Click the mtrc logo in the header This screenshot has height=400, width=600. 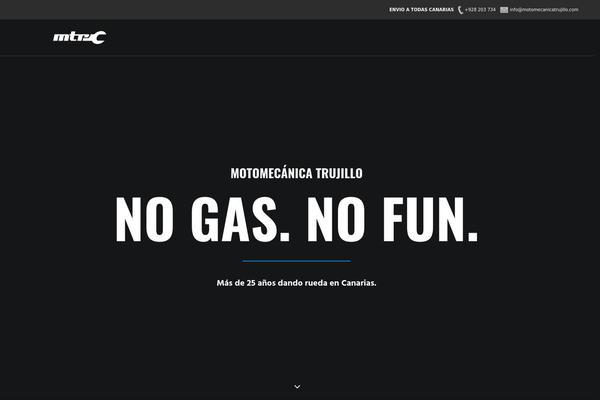(80, 37)
